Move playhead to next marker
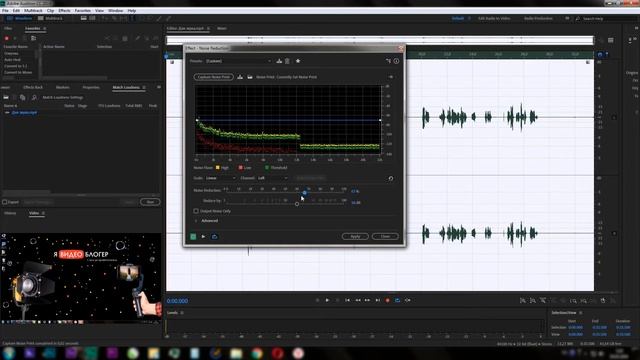 [x=378, y=300]
